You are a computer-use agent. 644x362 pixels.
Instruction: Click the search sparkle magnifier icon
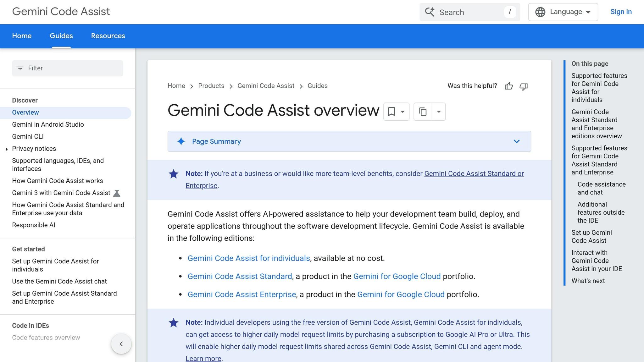point(430,12)
